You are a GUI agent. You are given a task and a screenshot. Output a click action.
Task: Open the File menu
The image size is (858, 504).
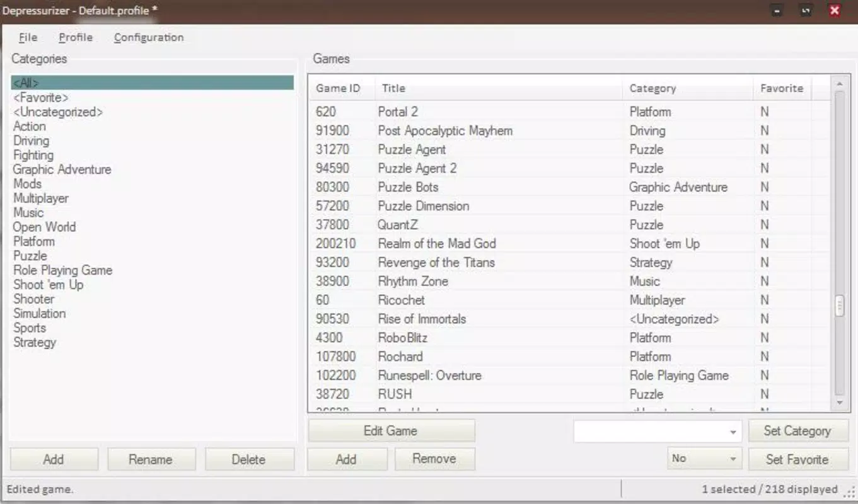click(28, 37)
